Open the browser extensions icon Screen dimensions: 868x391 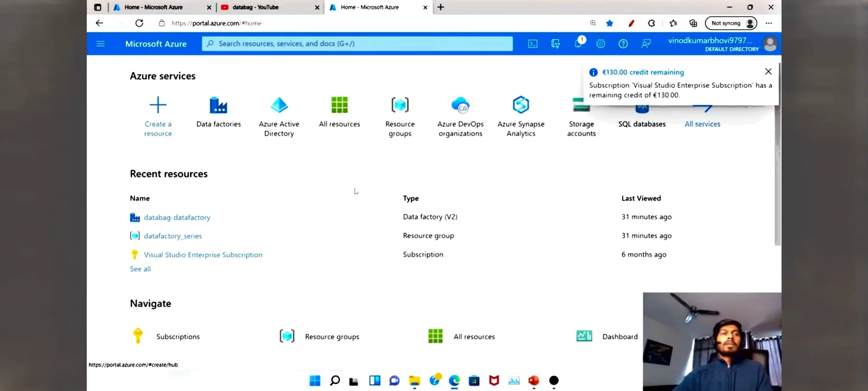click(651, 23)
